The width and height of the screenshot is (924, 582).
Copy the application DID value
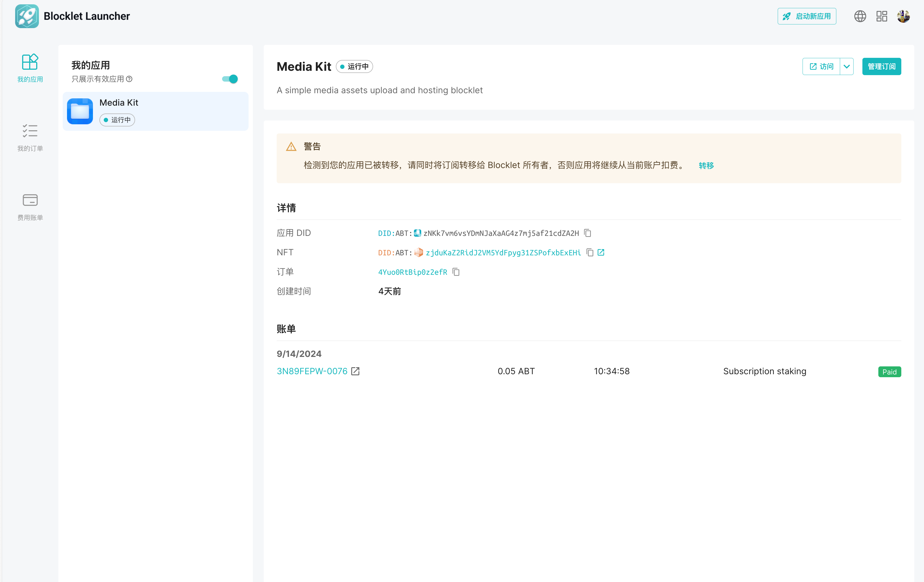587,233
